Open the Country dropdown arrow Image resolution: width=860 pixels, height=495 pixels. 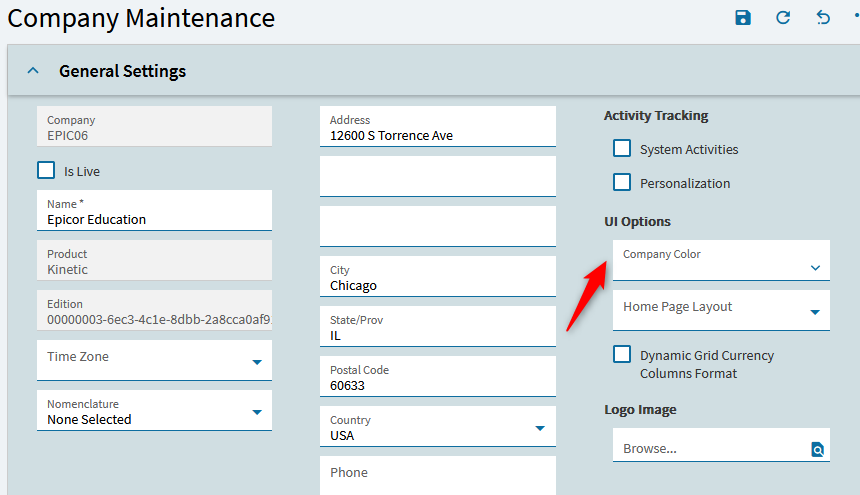click(540, 428)
